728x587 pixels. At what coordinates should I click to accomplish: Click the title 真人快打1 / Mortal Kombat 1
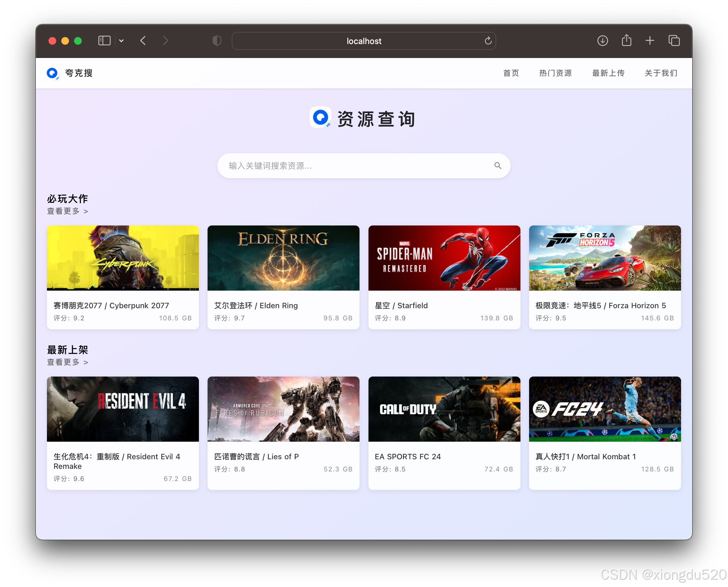(586, 457)
